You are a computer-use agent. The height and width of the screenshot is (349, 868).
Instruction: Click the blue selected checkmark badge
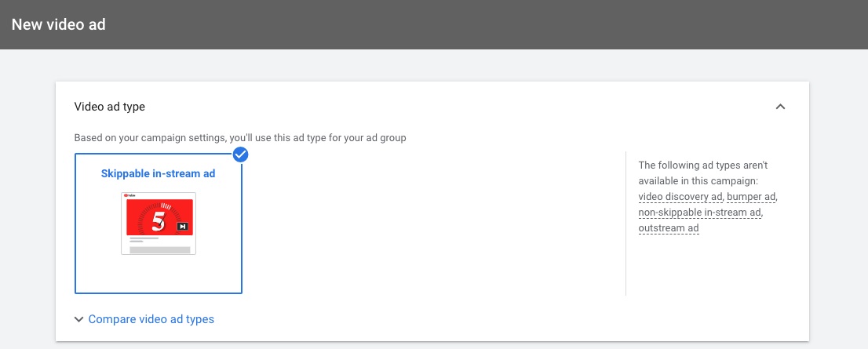click(x=241, y=155)
